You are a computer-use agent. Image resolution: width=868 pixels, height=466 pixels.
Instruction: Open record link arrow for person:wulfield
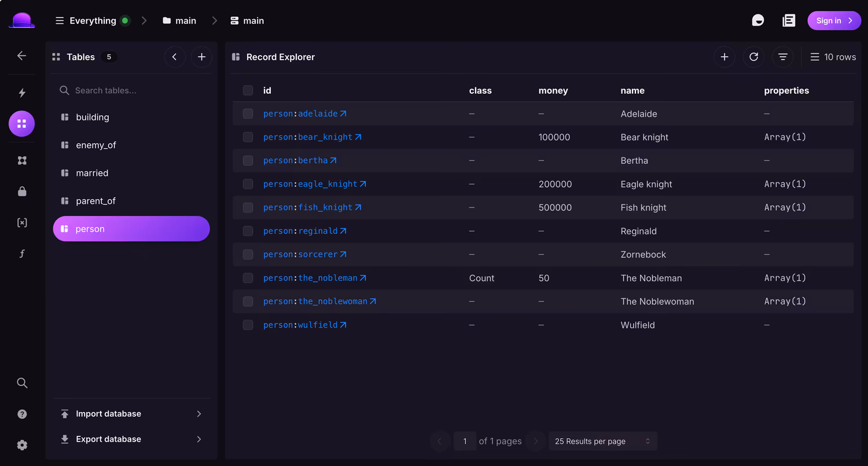(343, 325)
